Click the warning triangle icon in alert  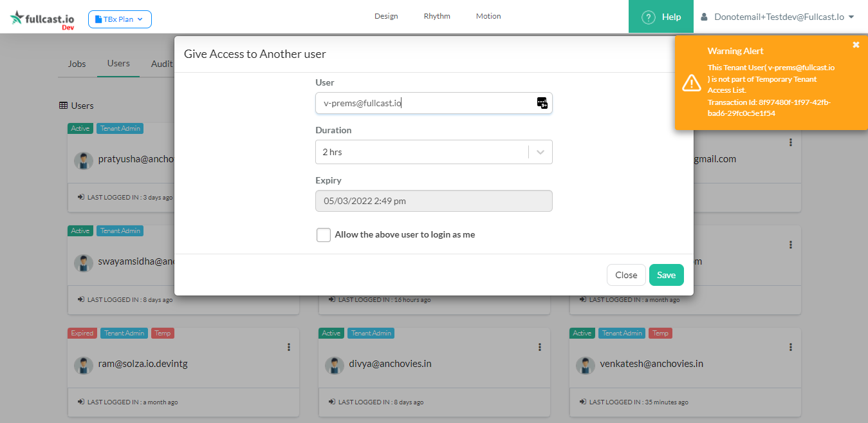click(692, 82)
